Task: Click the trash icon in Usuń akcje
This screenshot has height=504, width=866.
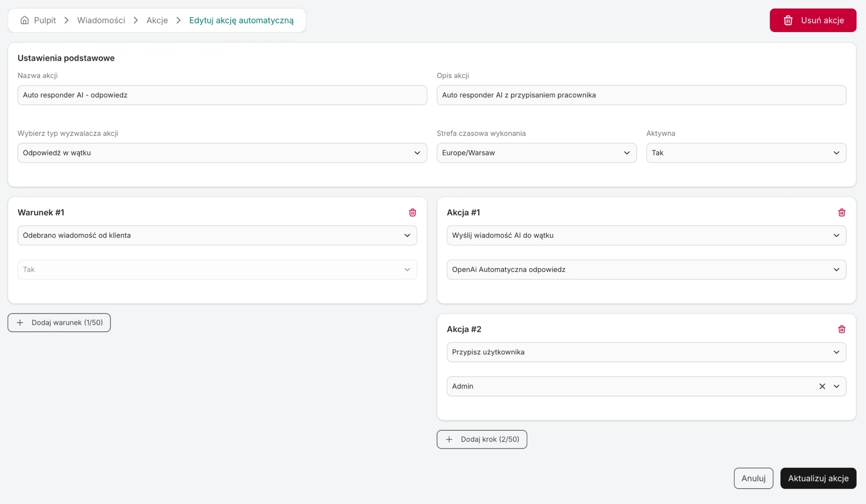Action: [788, 20]
